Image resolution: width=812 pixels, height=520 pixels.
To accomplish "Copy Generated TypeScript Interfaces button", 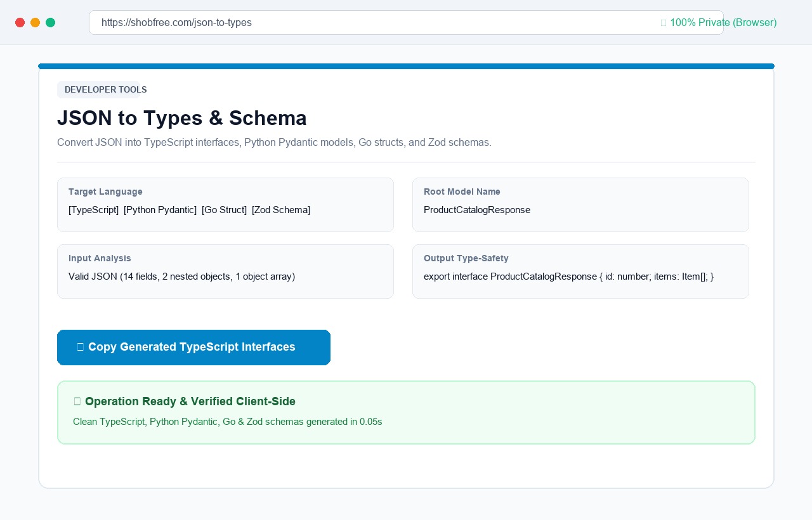I will (x=193, y=348).
